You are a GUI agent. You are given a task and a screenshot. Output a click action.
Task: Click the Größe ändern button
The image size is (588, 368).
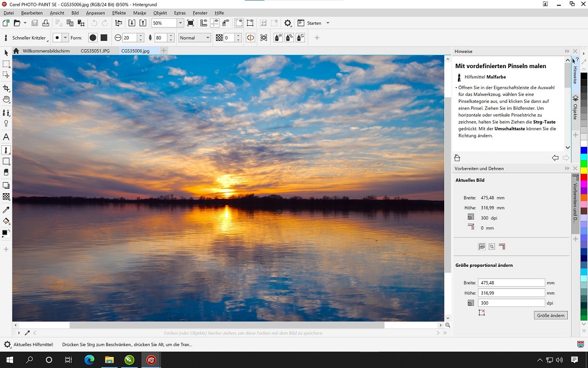coord(550,315)
